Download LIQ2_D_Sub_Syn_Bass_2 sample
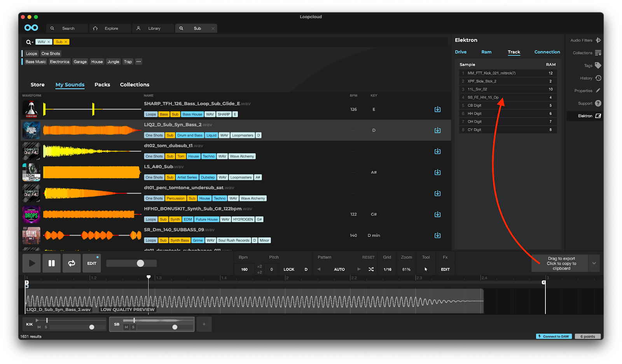The image size is (622, 364). pyautogui.click(x=438, y=130)
